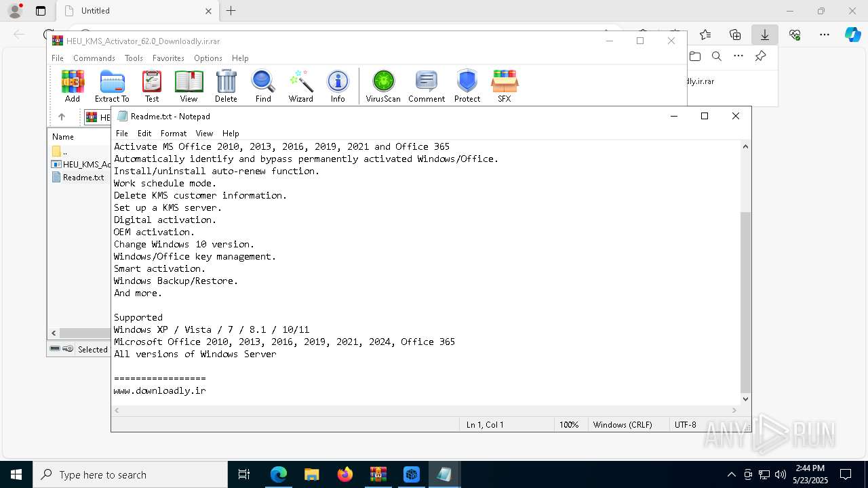This screenshot has height=488, width=868.
Task: Click the Windows Start button
Action: (16, 474)
